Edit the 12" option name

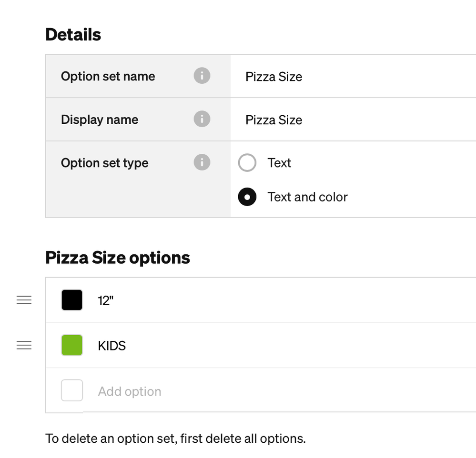pyautogui.click(x=285, y=300)
